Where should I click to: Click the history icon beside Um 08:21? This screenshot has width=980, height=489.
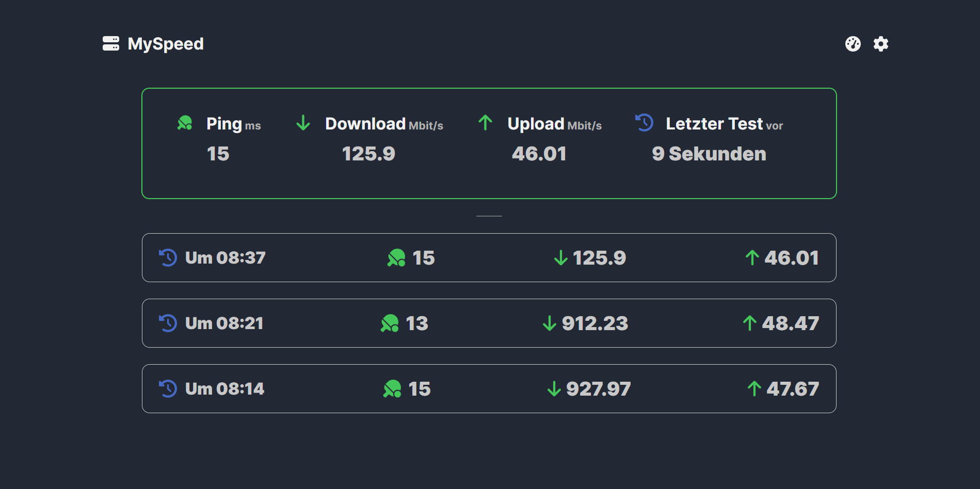pos(168,323)
